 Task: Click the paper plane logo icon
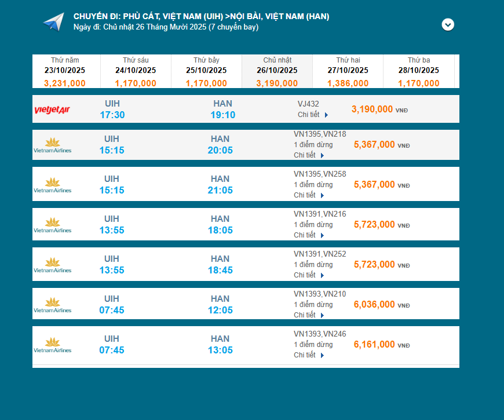click(x=53, y=22)
